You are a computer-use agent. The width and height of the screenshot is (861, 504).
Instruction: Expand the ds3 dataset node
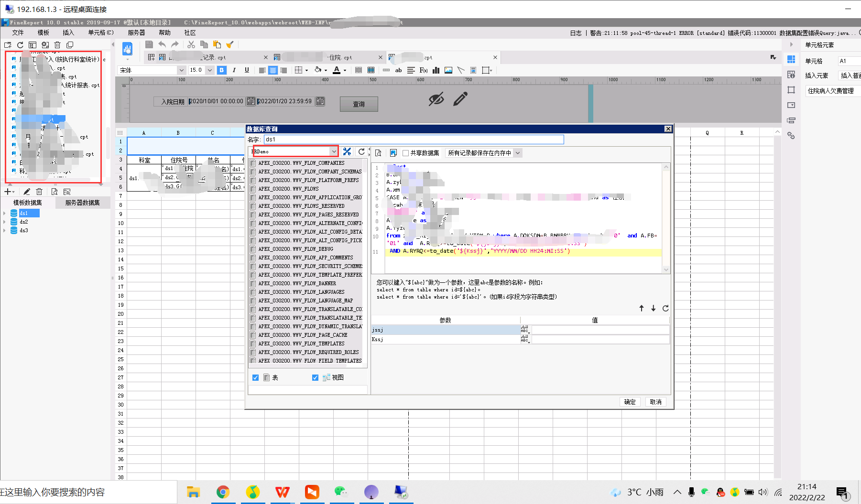click(5, 230)
